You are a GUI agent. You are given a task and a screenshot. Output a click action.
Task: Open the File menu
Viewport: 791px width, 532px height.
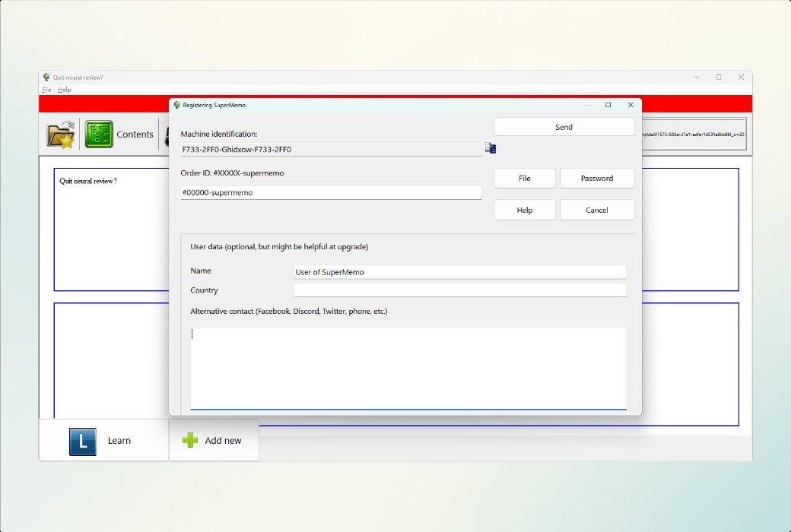click(46, 89)
